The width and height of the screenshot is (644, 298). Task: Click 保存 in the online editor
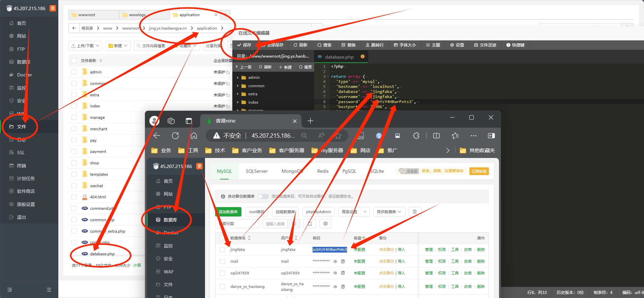tap(244, 45)
